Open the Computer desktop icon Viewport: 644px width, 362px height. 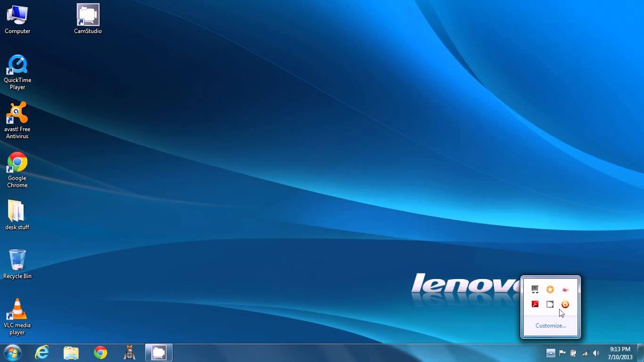pyautogui.click(x=17, y=20)
